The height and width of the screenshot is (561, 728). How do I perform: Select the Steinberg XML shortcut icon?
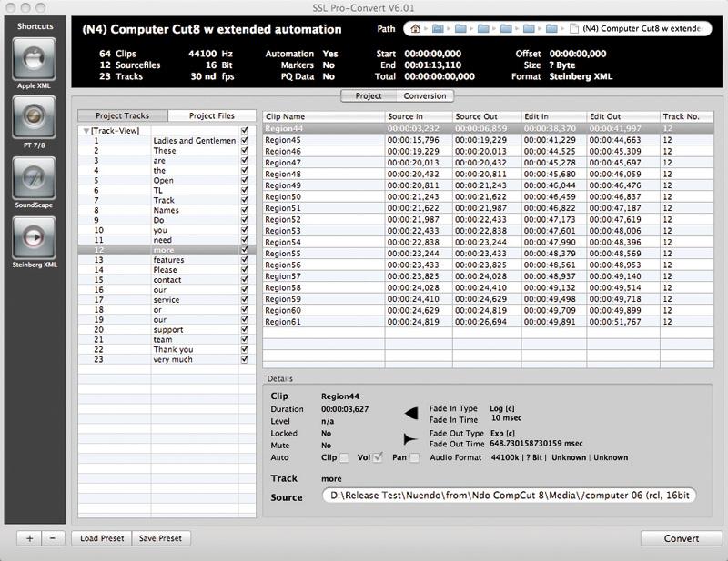tap(35, 236)
